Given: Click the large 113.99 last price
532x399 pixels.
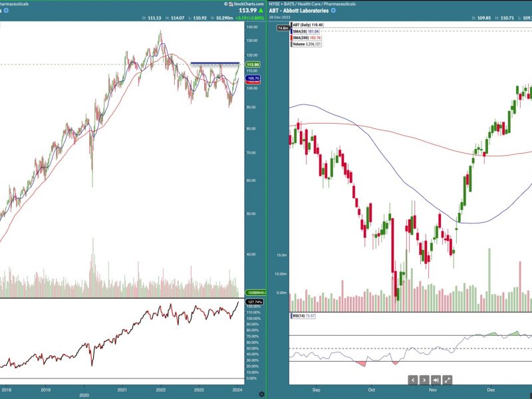Looking at the screenshot, I should [247, 11].
